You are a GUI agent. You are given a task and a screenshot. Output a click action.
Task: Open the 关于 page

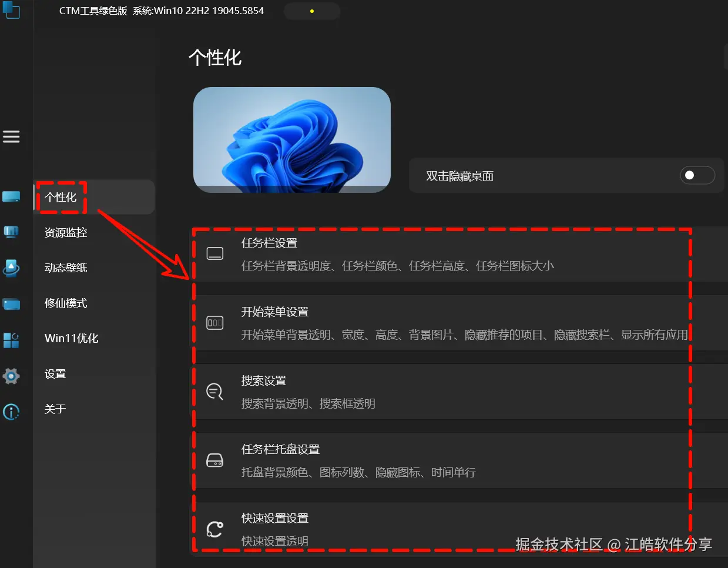[x=94, y=409]
